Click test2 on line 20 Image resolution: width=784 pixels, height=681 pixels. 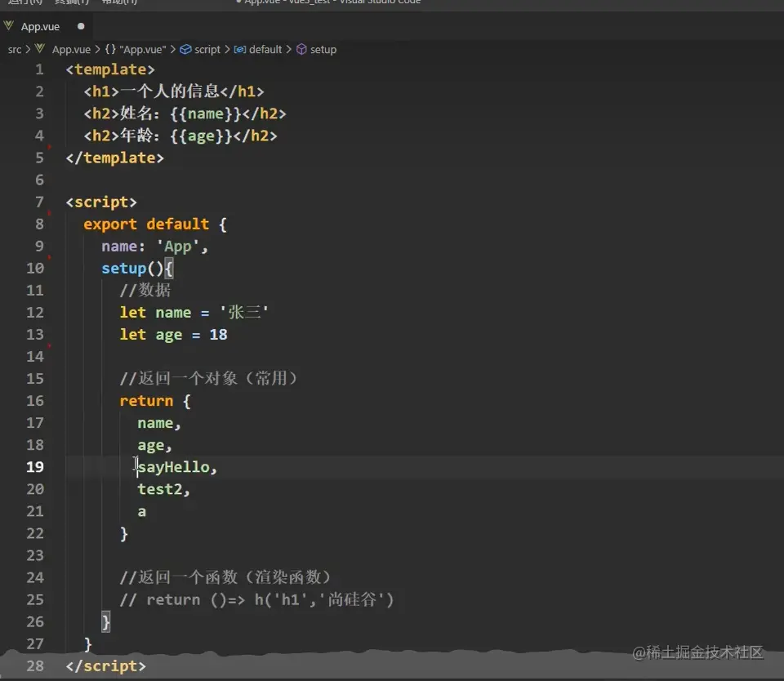click(160, 489)
